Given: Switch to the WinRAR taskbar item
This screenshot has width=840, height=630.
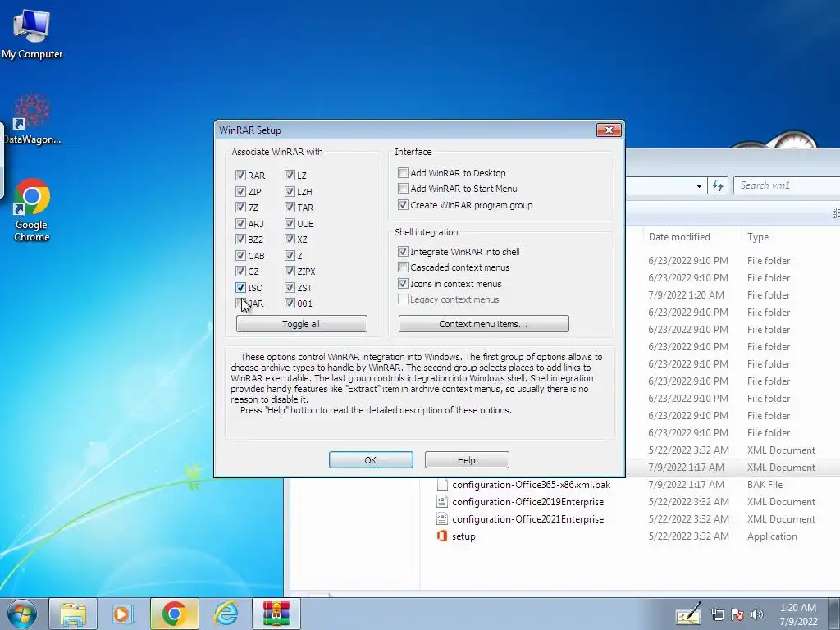Looking at the screenshot, I should click(276, 614).
